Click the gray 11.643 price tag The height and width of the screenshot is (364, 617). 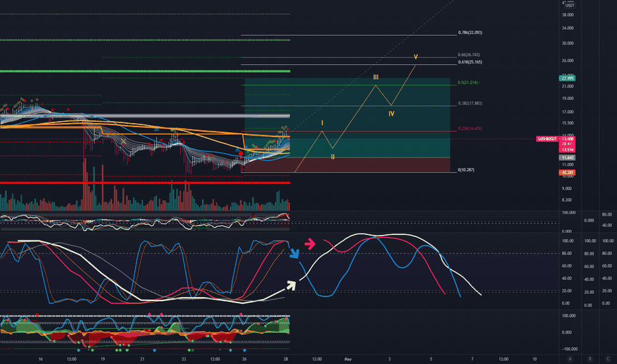click(x=567, y=158)
